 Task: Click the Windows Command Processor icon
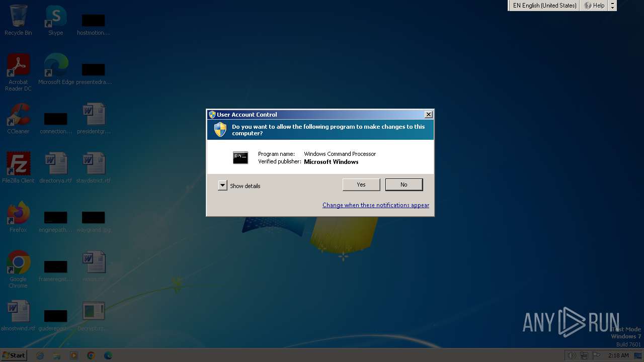240,158
